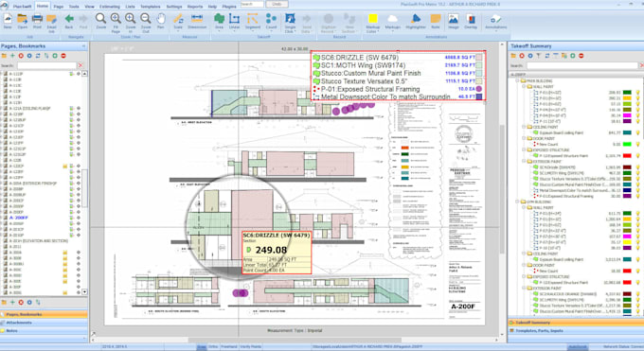Toggle lightbulb for first SC1 MOTH Wing summary item
Viewport: 644px width, 351px height.
pos(637,173)
